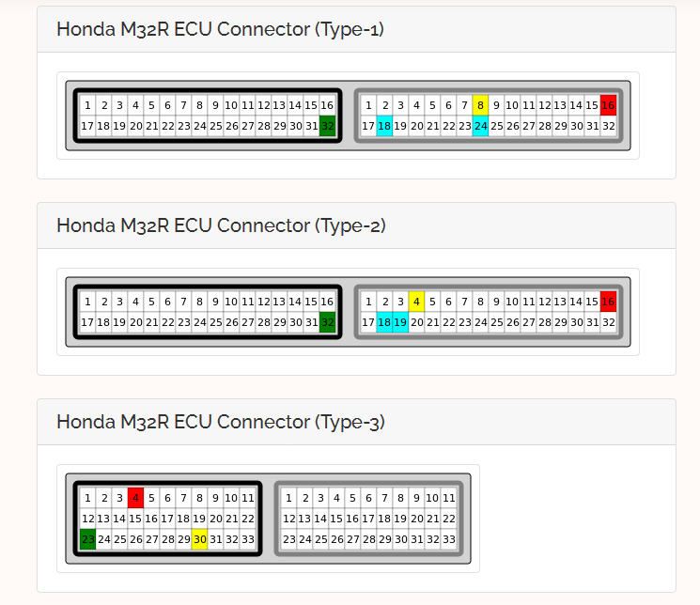Select green pin 23 in Type-3 connector

point(87,539)
